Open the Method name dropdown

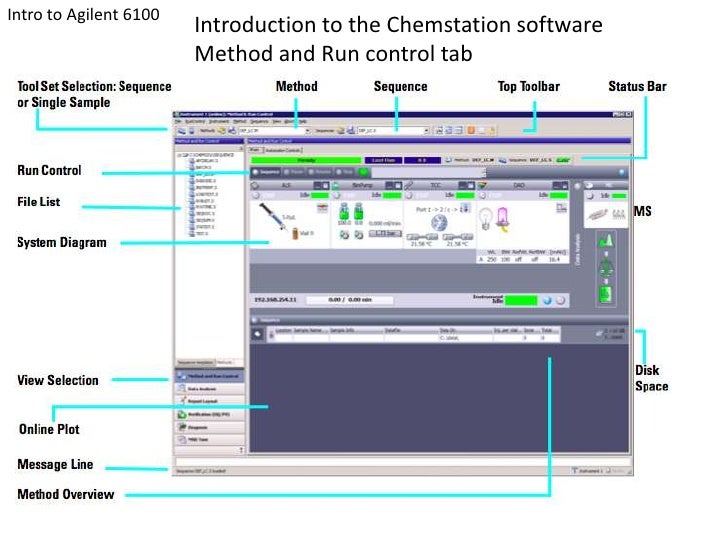click(307, 131)
